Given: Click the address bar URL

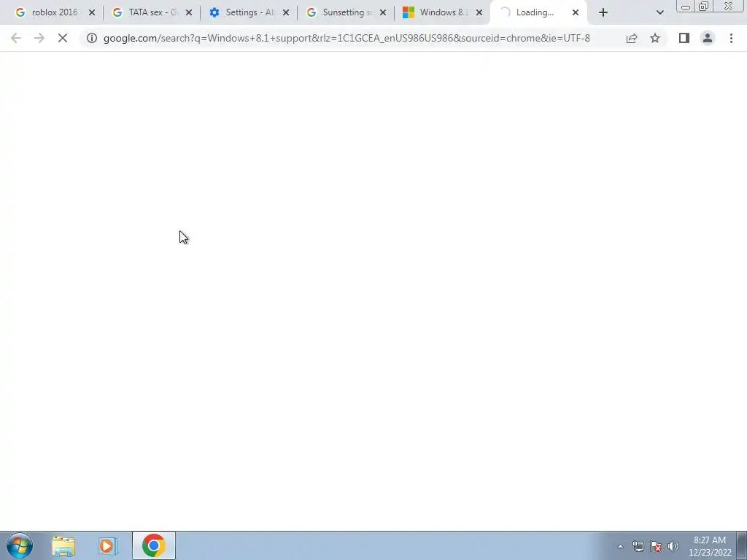Looking at the screenshot, I should 347,38.
